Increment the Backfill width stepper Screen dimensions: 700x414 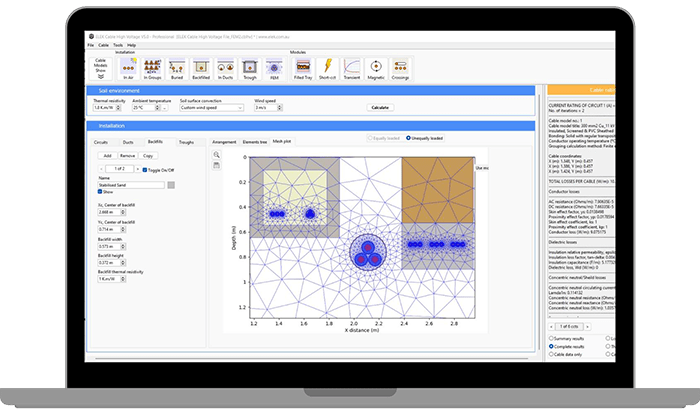123,245
